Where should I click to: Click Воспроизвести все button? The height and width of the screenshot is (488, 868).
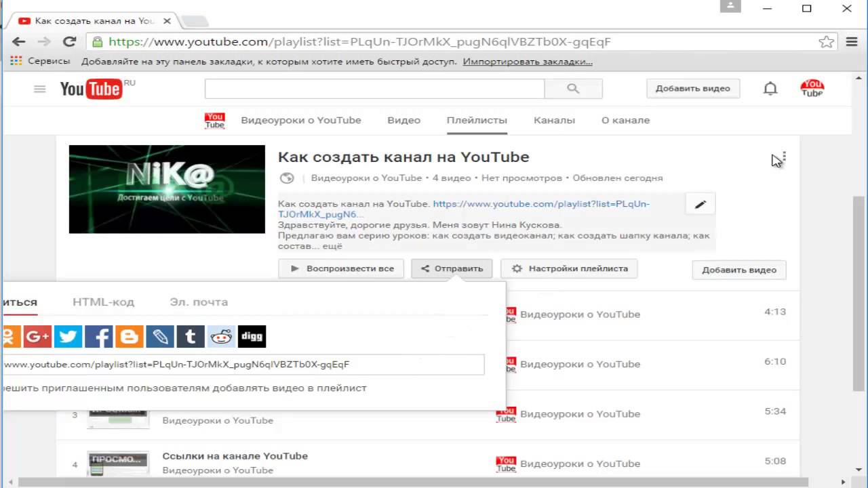pos(341,269)
